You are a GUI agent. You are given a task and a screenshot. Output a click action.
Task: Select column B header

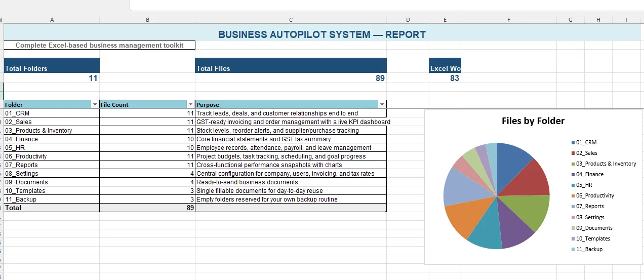click(x=147, y=20)
